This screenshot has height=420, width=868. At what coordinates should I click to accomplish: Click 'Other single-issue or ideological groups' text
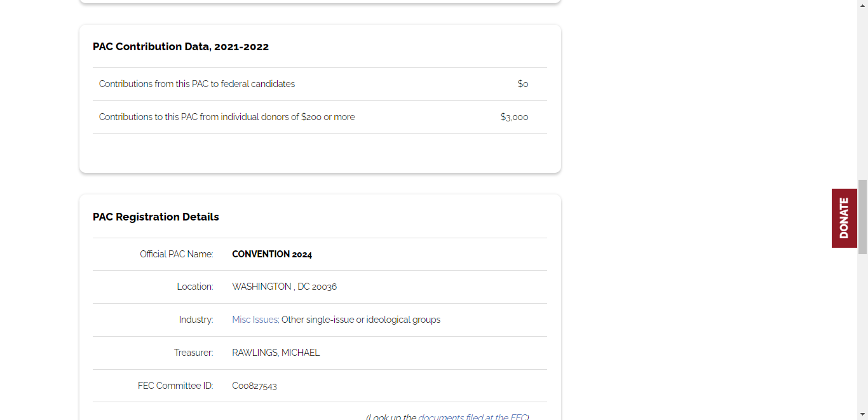361,320
